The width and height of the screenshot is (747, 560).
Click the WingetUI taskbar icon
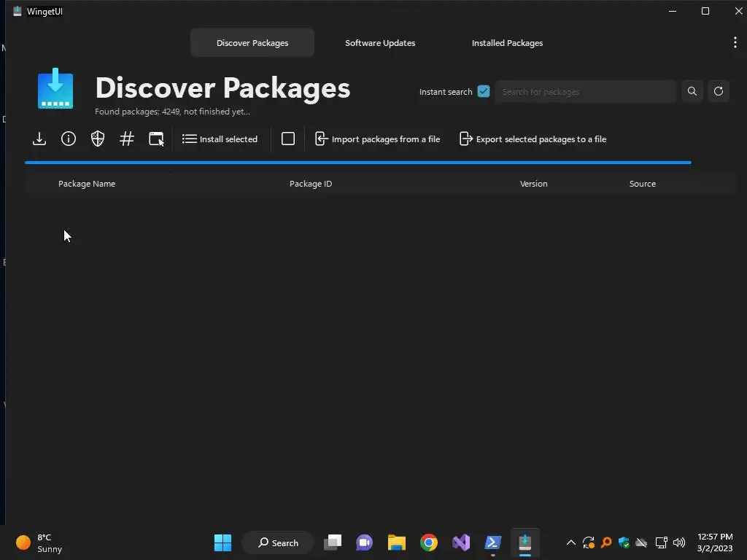pyautogui.click(x=525, y=542)
